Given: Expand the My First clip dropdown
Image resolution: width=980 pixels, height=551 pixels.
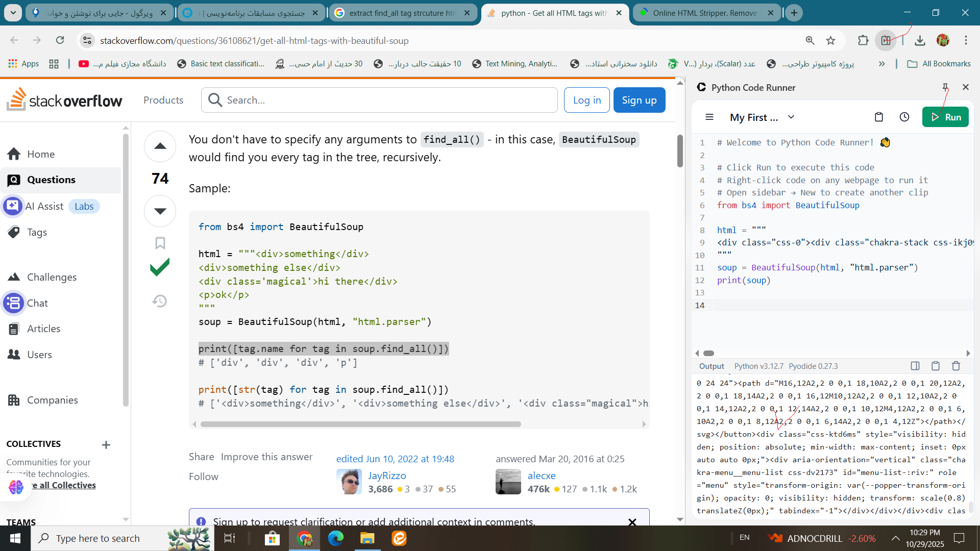Looking at the screenshot, I should click(791, 117).
